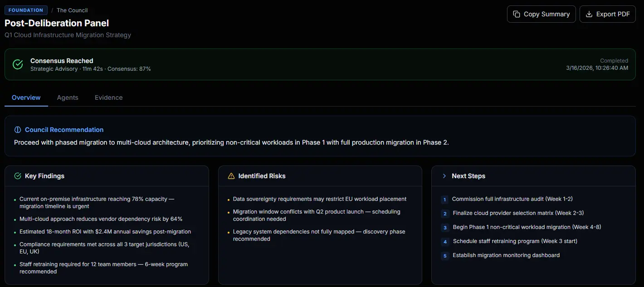Click the Post-Deliberation Panel title
The image size is (644, 287).
[57, 23]
